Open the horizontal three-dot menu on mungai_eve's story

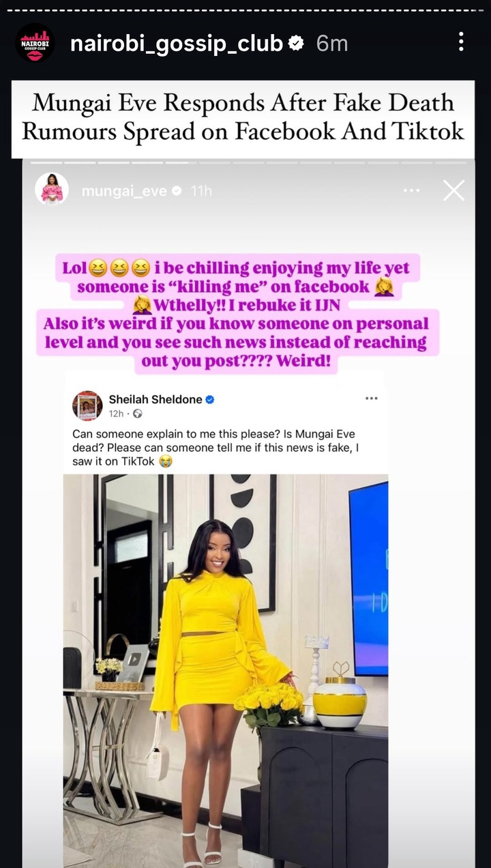412,190
